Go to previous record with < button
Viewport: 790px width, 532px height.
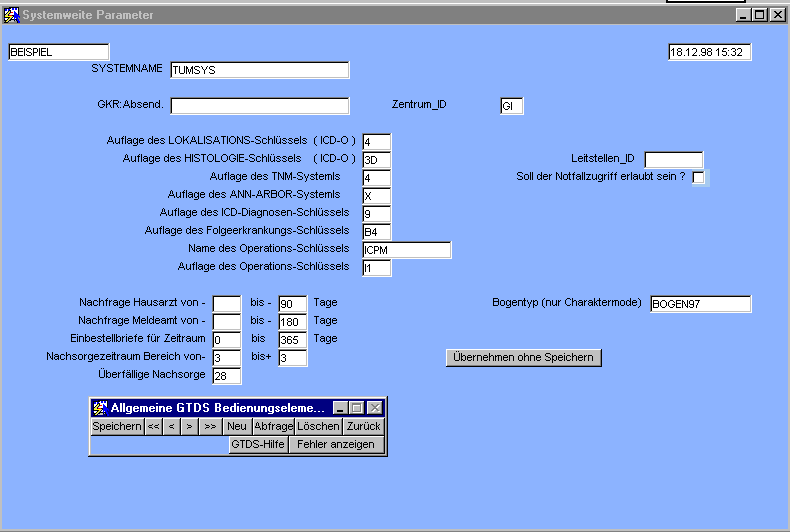point(172,426)
